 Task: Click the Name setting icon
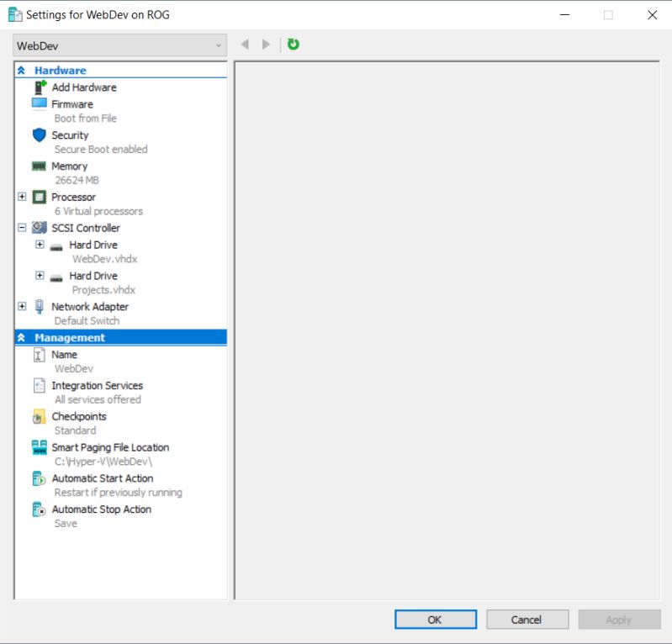tap(39, 355)
